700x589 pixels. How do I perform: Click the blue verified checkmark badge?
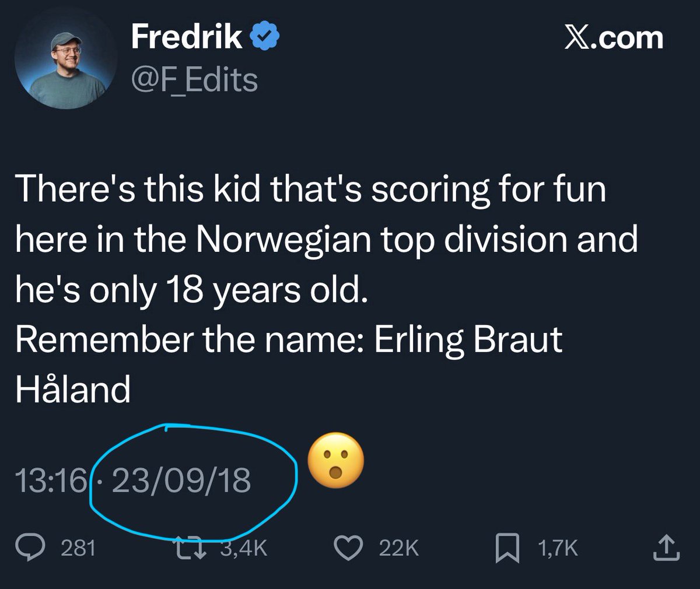pyautogui.click(x=265, y=37)
